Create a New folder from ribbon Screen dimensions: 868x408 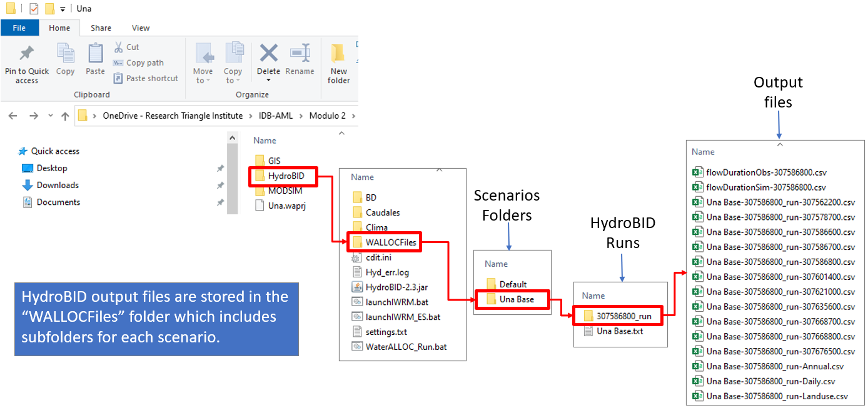tap(338, 62)
